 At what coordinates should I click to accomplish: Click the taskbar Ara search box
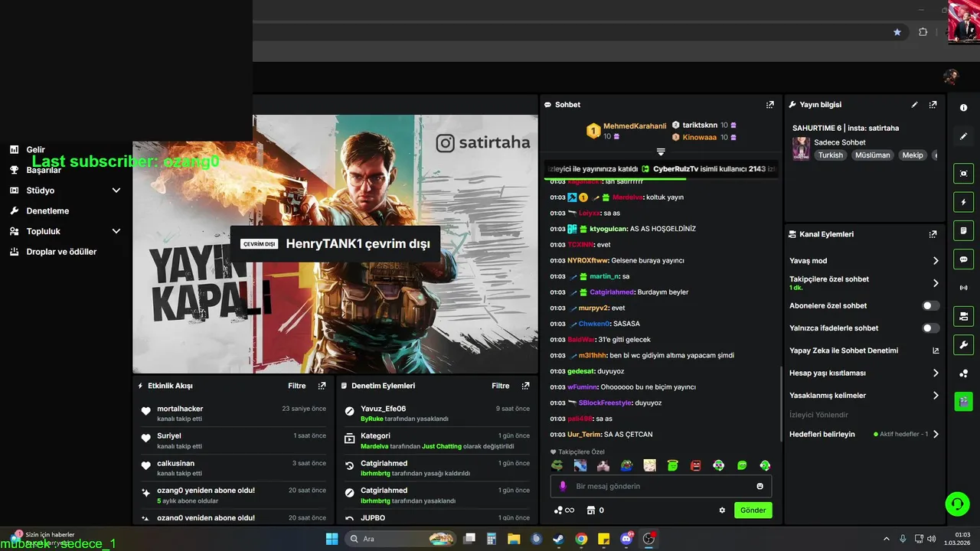tap(400, 539)
